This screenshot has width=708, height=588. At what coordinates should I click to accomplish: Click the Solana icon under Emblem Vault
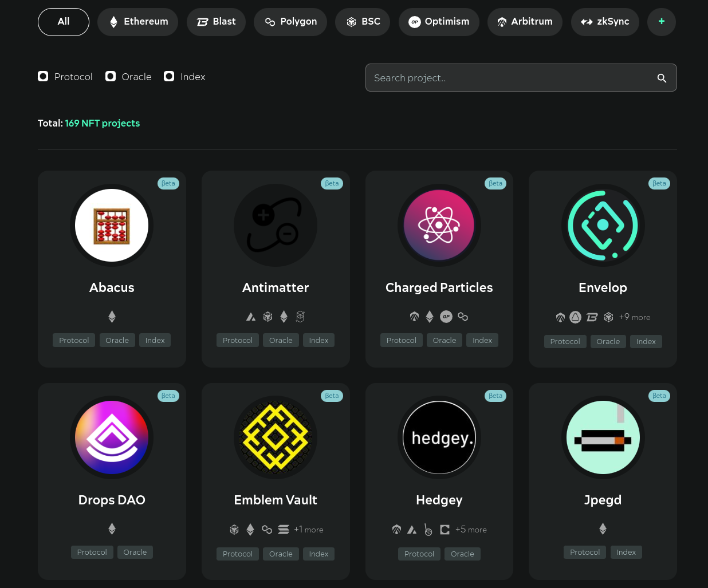pyautogui.click(x=284, y=530)
